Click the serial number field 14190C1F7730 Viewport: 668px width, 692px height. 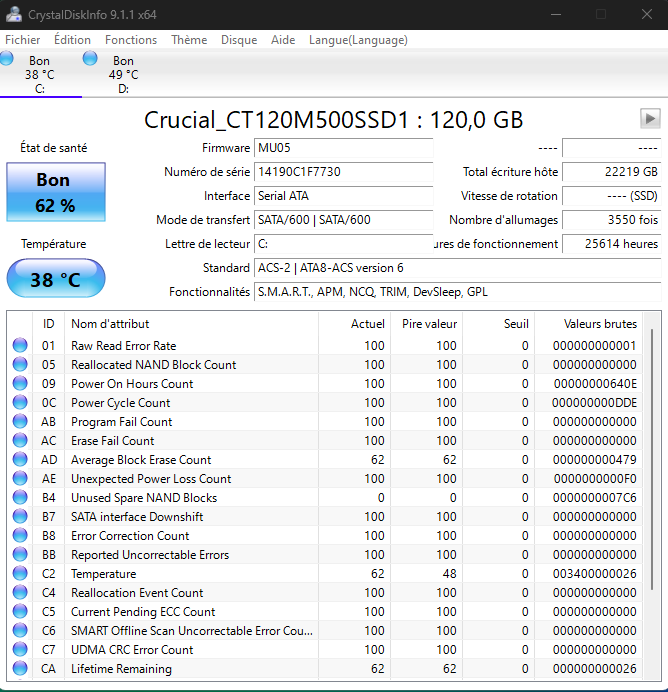coord(343,172)
